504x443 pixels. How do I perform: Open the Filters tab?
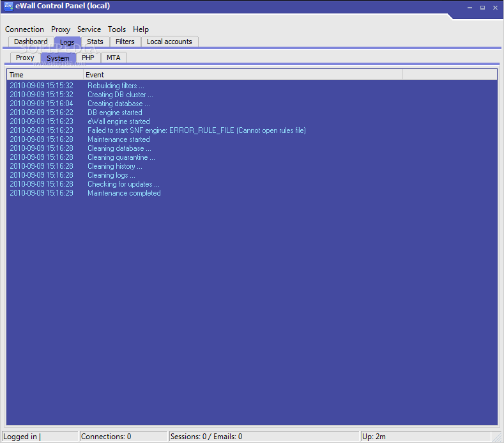[x=125, y=42]
